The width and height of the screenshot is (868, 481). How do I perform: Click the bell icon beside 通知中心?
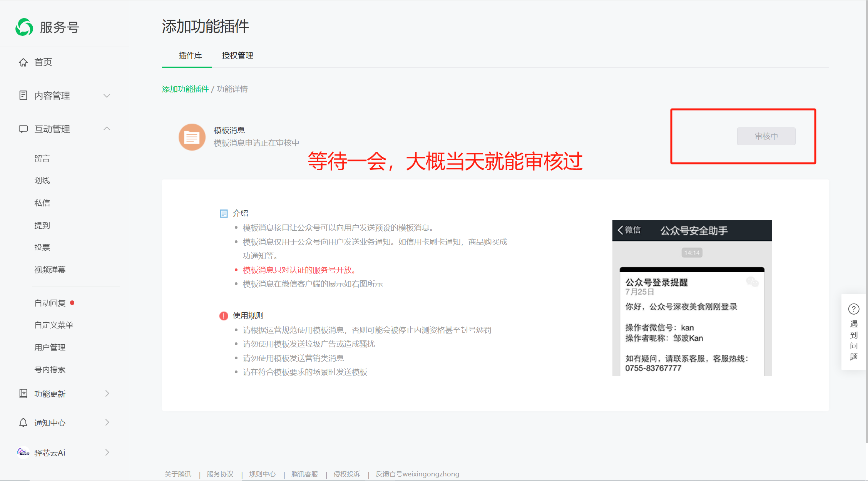(23, 423)
